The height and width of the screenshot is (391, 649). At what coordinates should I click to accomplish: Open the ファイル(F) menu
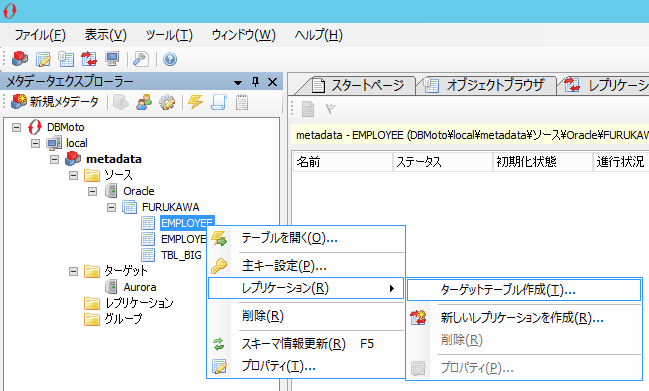pyautogui.click(x=40, y=35)
